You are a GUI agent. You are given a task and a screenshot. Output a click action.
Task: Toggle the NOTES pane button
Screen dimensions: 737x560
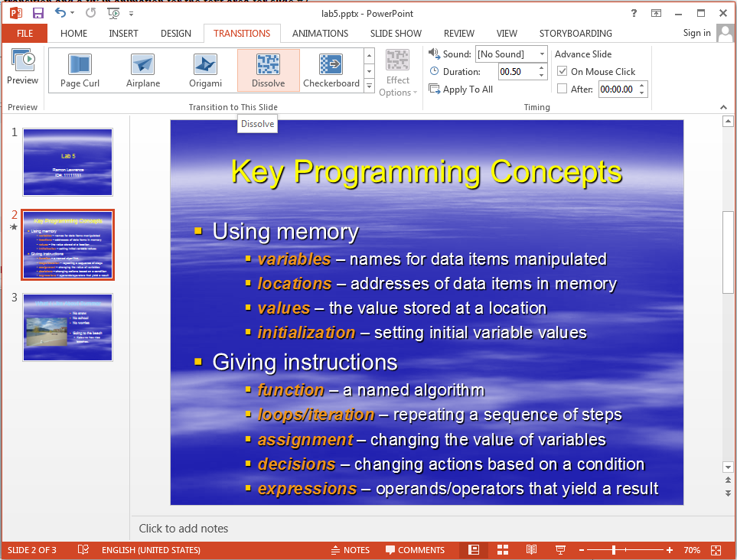[351, 550]
